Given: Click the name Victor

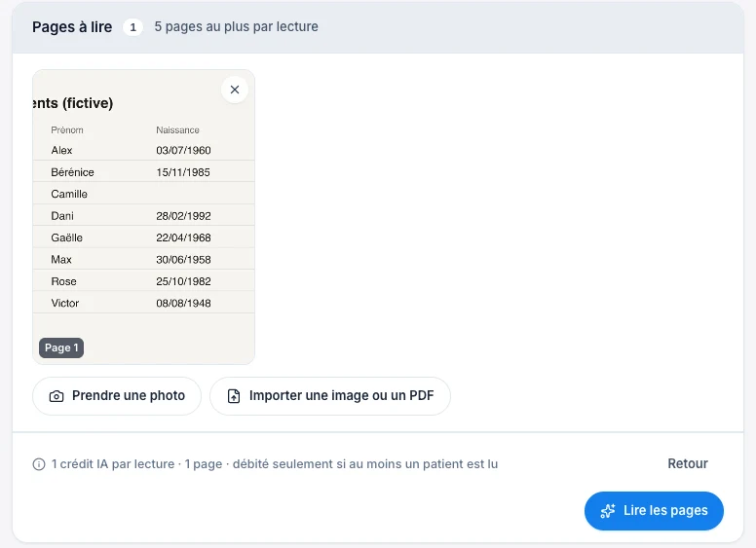Looking at the screenshot, I should click(x=65, y=303).
